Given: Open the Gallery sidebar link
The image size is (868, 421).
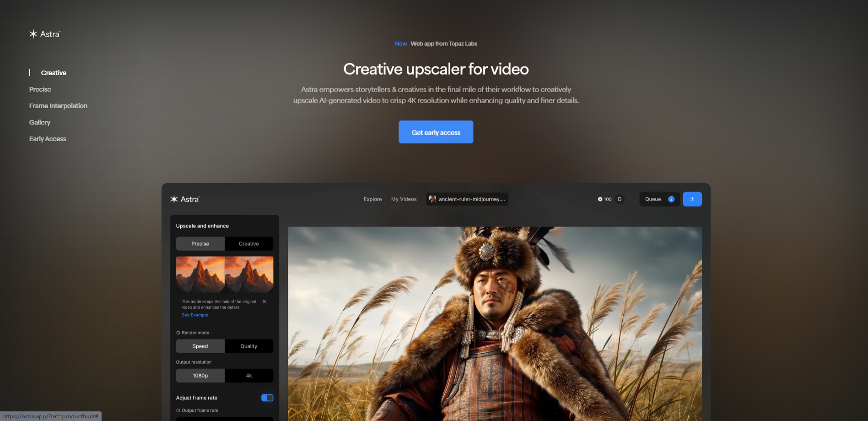Looking at the screenshot, I should pos(40,122).
